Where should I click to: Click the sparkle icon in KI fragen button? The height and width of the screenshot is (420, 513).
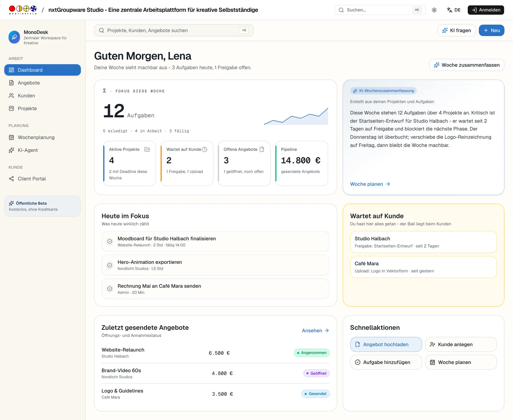coord(445,30)
